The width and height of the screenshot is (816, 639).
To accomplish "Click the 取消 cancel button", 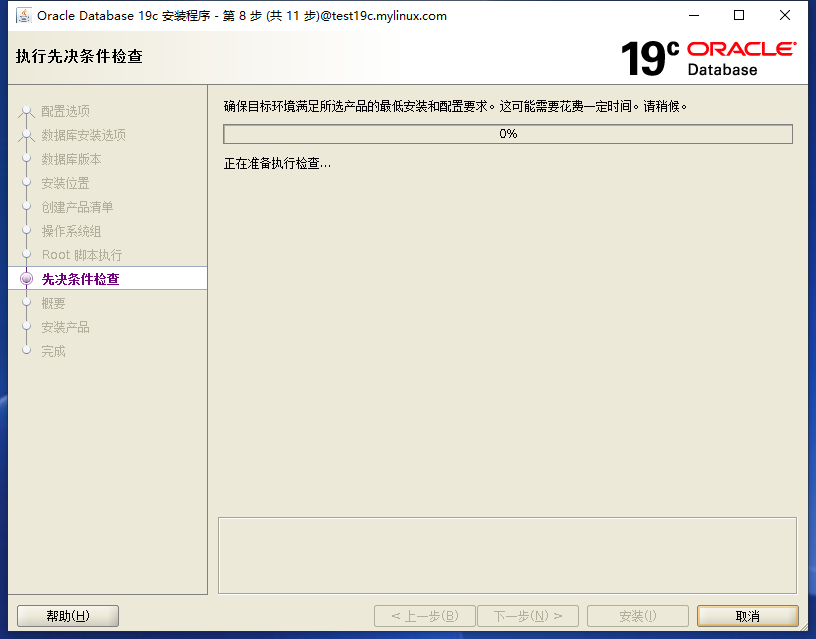I will [747, 616].
